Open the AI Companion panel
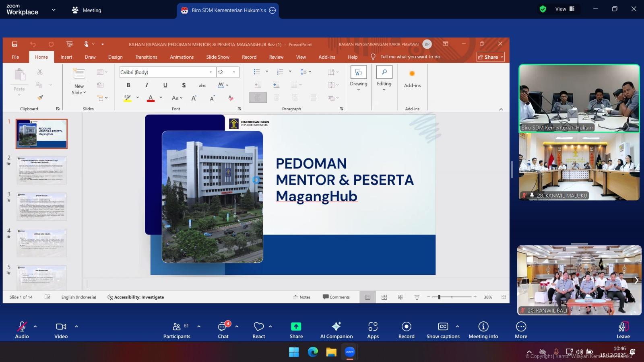 click(x=336, y=330)
